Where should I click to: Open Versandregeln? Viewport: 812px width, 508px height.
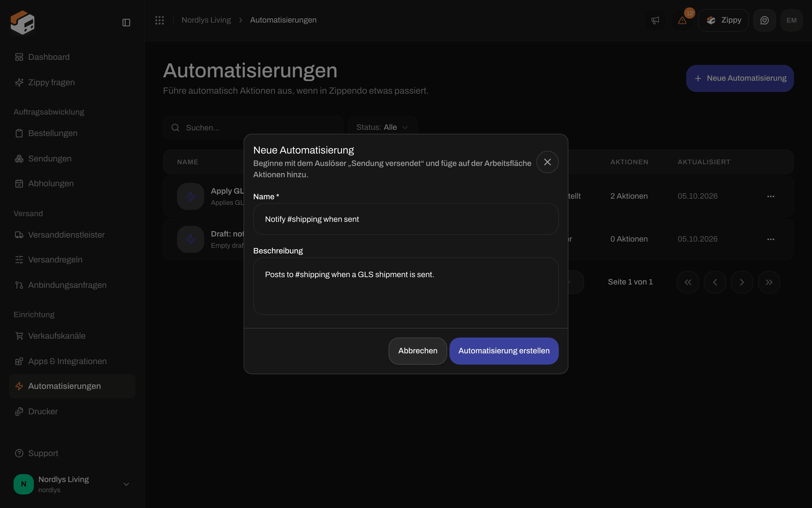pyautogui.click(x=72, y=260)
